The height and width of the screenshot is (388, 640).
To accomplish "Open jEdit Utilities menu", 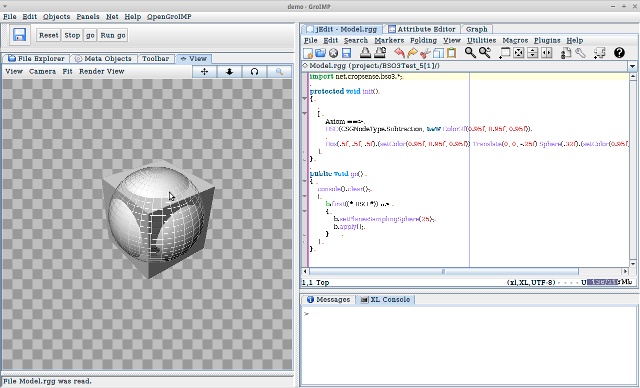I will coord(482,40).
